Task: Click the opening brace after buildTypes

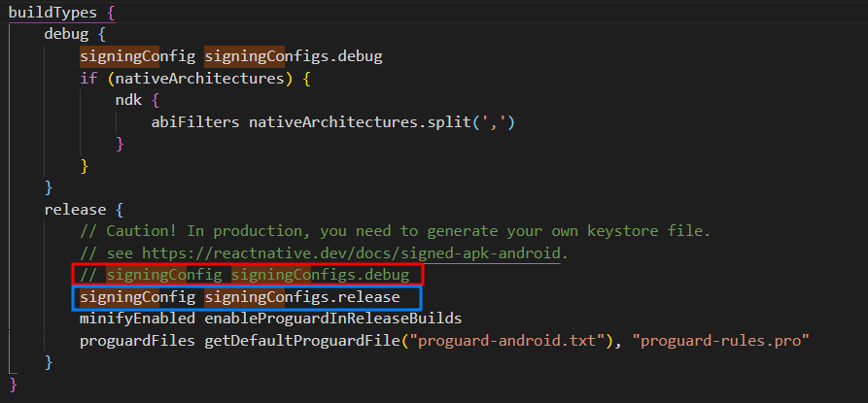Action: [109, 13]
